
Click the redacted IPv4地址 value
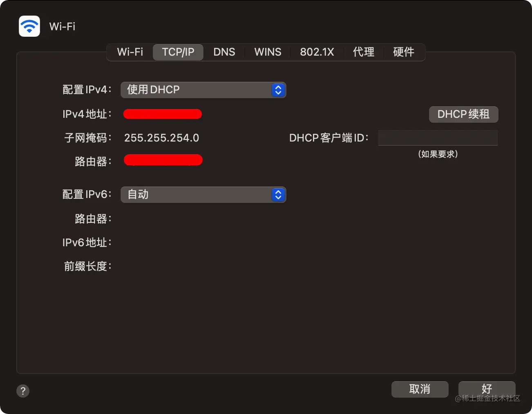coord(163,114)
